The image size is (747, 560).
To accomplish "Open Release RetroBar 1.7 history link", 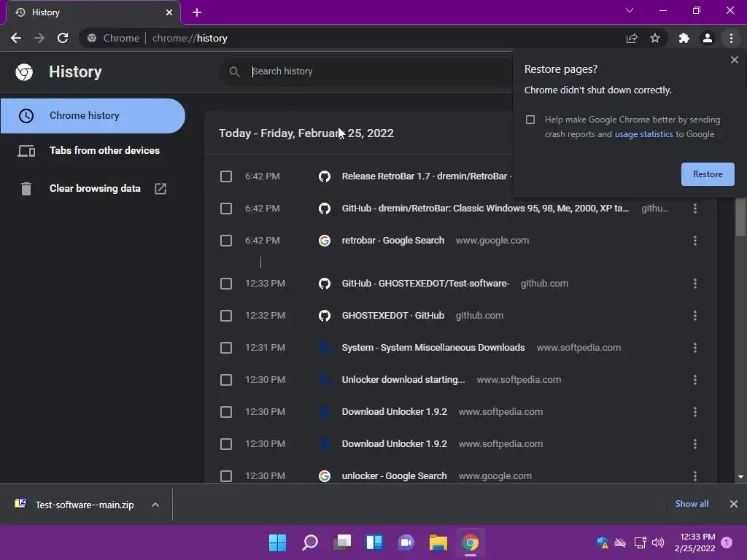I will coord(426,176).
